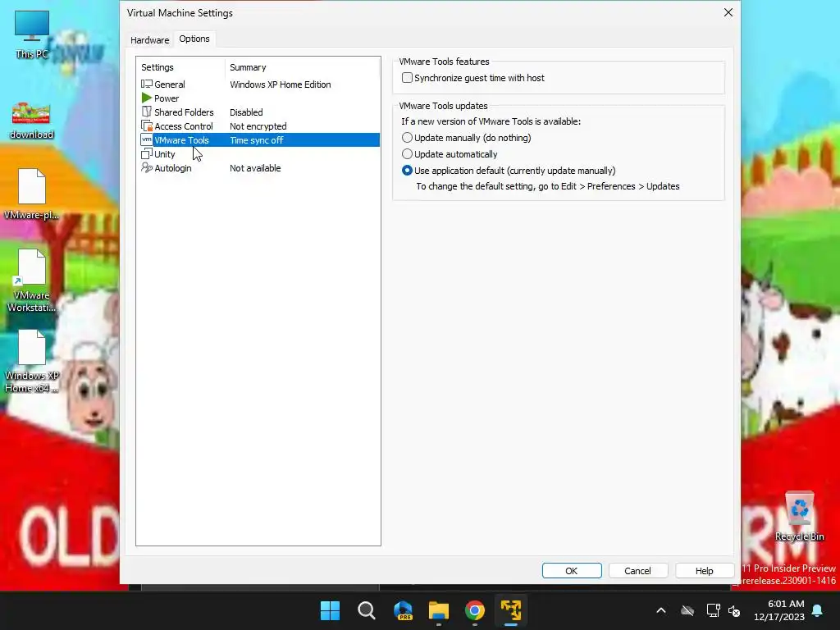This screenshot has height=630, width=840.
Task: Click the green Power arrow icon
Action: click(x=146, y=98)
